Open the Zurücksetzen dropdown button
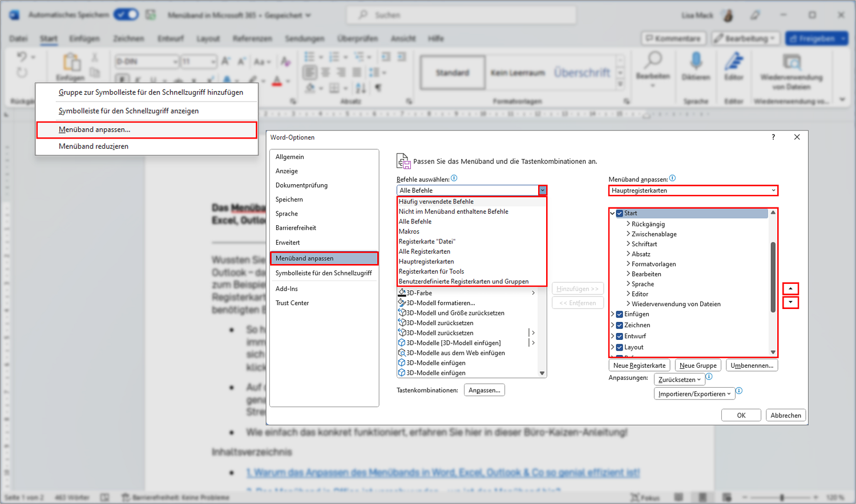 [x=679, y=380]
